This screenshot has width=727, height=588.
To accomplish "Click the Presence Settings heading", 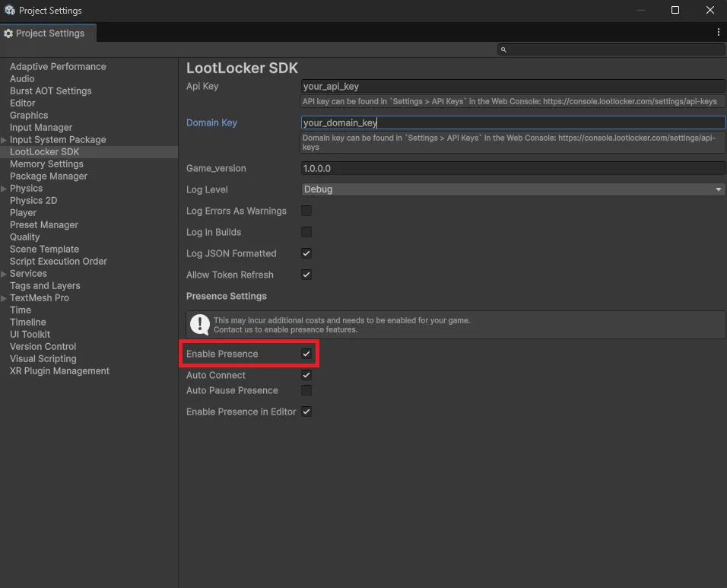I will (227, 297).
